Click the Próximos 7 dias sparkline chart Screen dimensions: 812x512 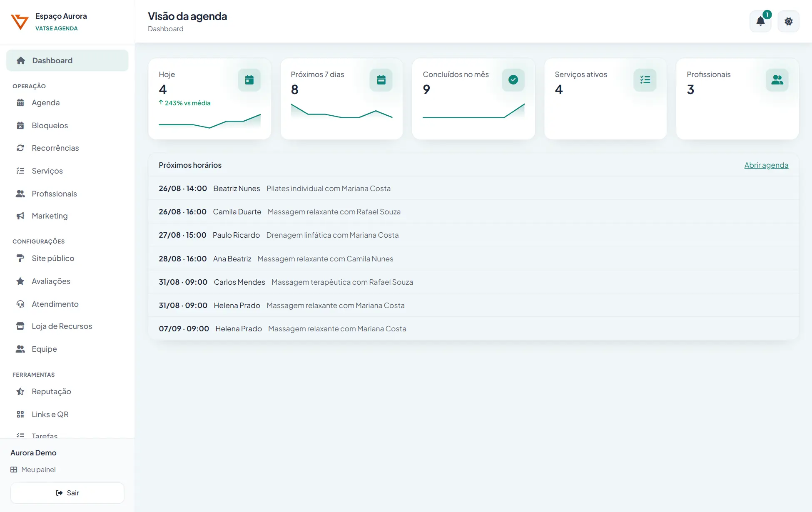point(341,112)
